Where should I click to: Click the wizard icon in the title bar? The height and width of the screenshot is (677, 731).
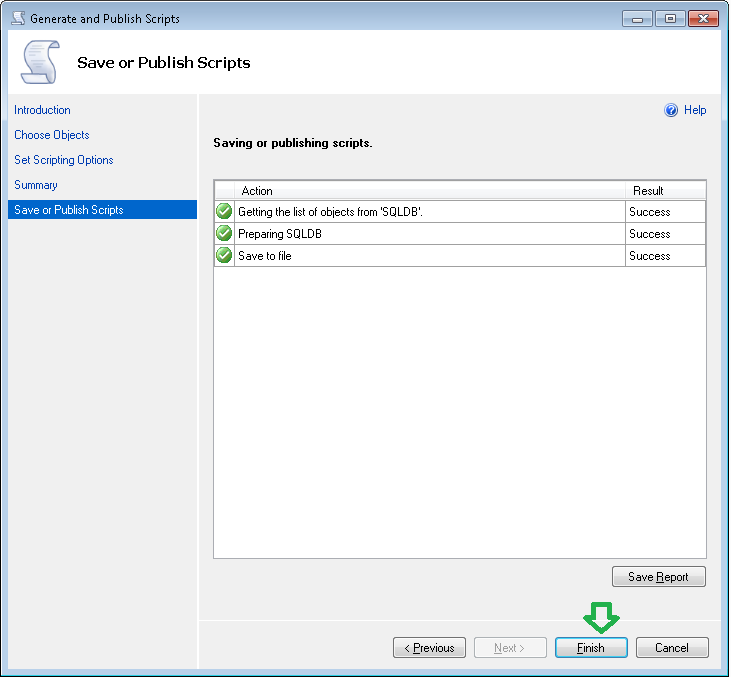tap(17, 18)
